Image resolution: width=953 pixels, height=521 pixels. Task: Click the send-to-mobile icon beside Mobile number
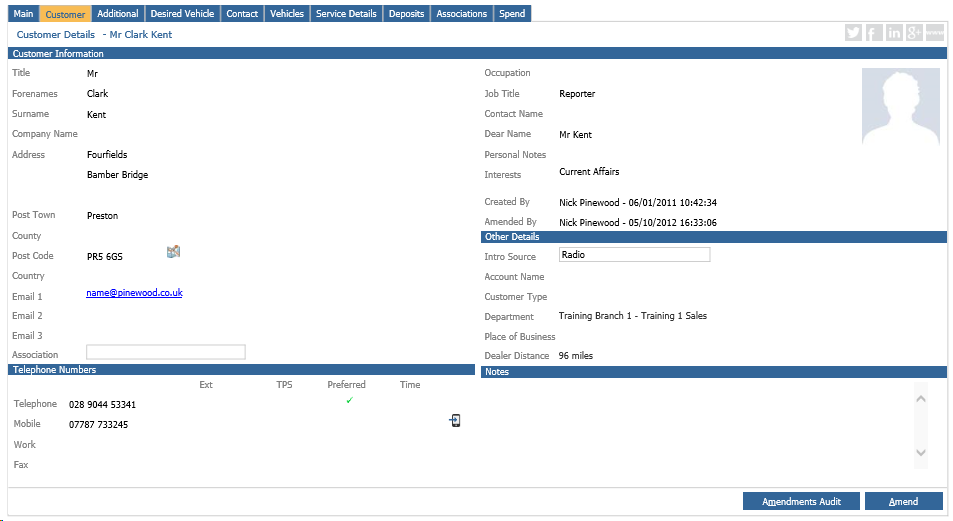tap(455, 420)
